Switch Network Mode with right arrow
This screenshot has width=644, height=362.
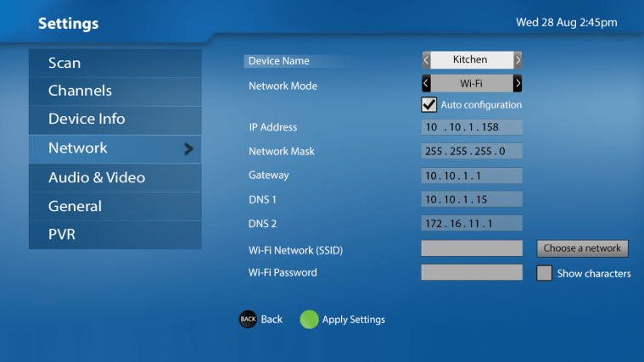pyautogui.click(x=518, y=83)
